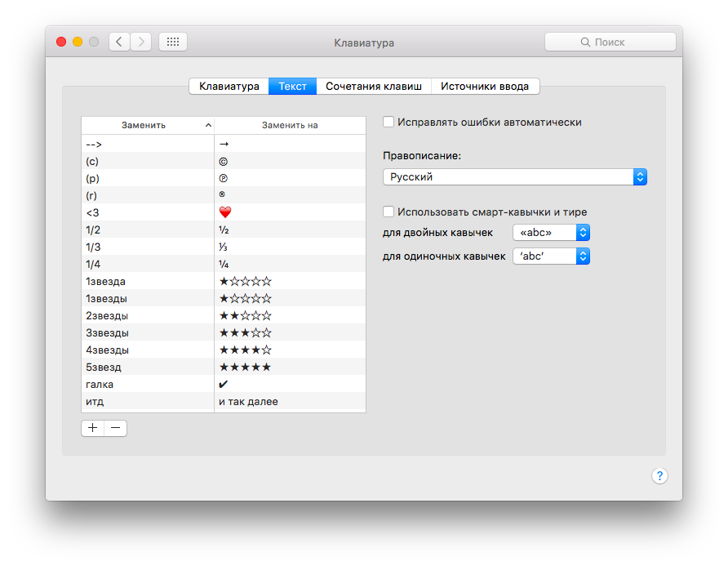Click the replacement text и так далее
The image size is (728, 566).
coord(248,402)
